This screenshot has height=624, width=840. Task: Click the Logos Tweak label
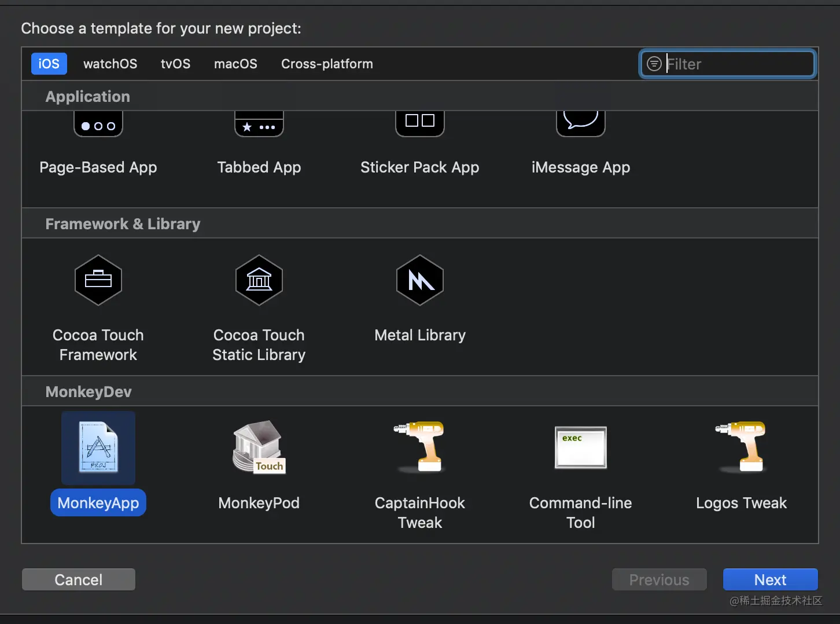tap(742, 503)
